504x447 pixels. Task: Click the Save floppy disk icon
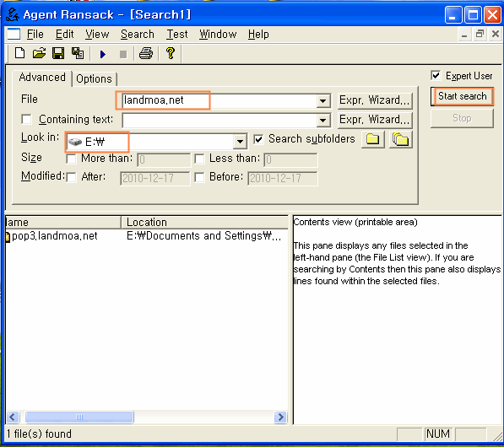(x=58, y=53)
